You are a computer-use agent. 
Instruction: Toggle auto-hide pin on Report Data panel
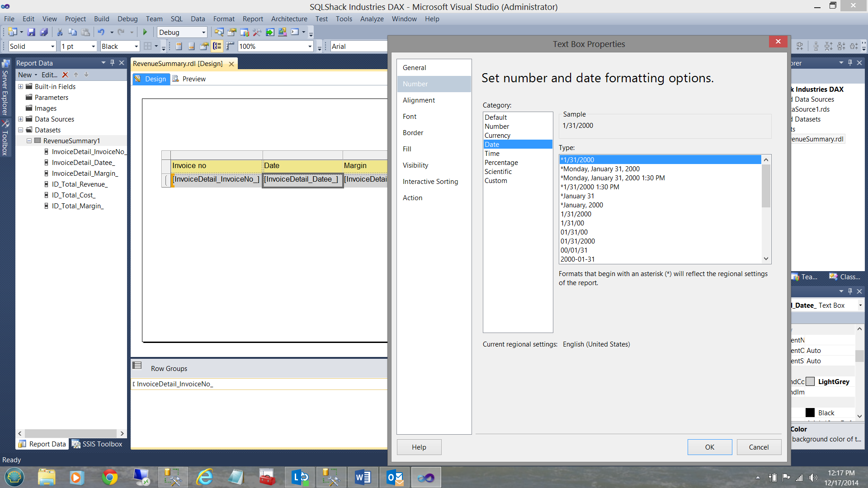112,63
